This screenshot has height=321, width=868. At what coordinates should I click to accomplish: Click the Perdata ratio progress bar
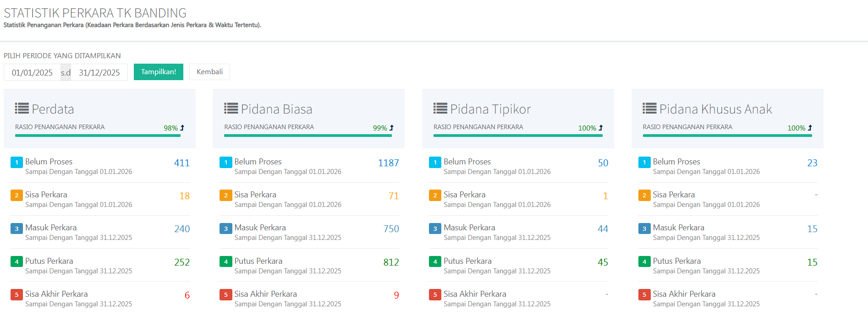click(98, 136)
